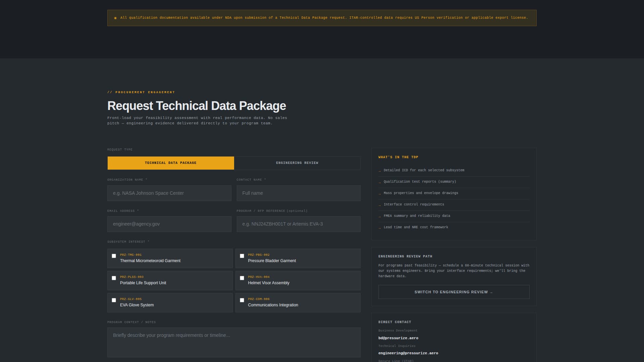The height and width of the screenshot is (362, 644).
Task: Check Thermal Micrometeoroid Garment checkbox
Action: (114, 256)
